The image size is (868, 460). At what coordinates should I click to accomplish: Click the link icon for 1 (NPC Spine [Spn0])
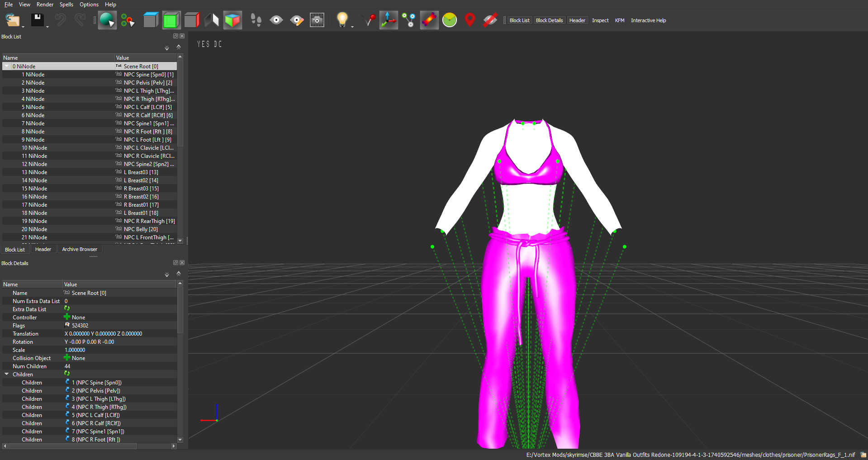click(x=67, y=382)
